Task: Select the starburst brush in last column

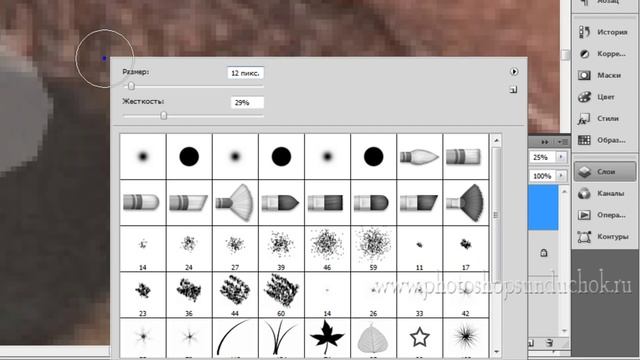Action: click(x=465, y=338)
